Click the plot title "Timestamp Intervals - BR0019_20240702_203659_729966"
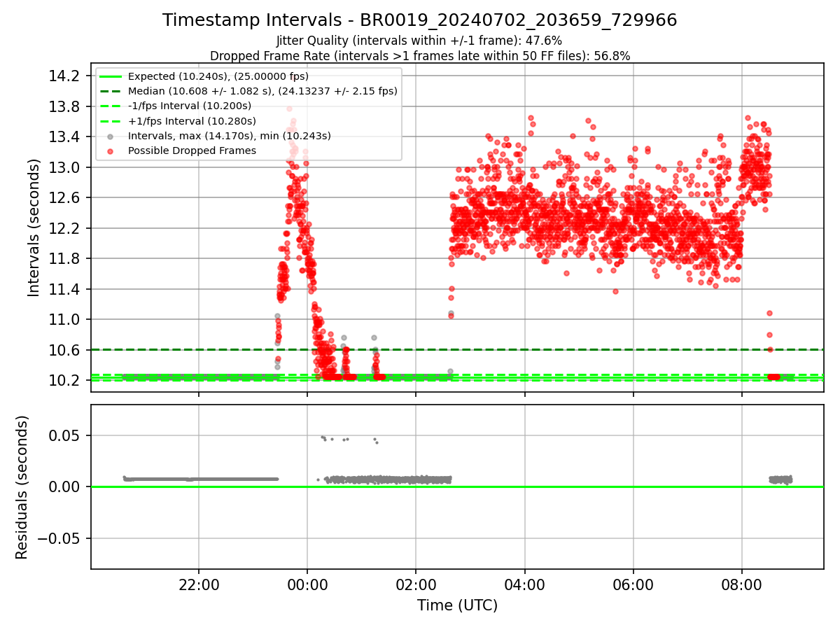The height and width of the screenshot is (630, 840). pos(420,20)
